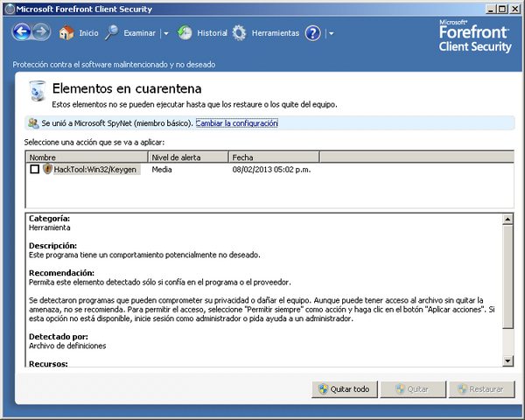The height and width of the screenshot is (420, 525).
Task: Click the Restaurar button
Action: coord(481,389)
